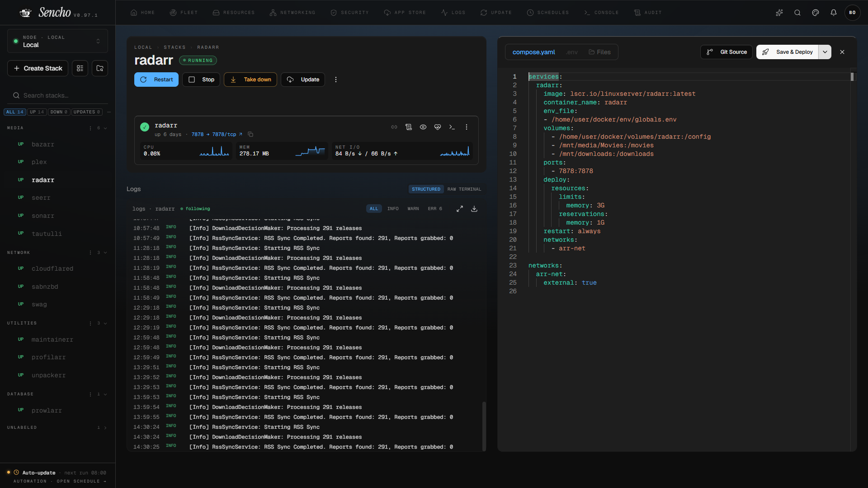This screenshot has width=868, height=488.
Task: Expand the Unlabeled stack group
Action: click(x=105, y=427)
